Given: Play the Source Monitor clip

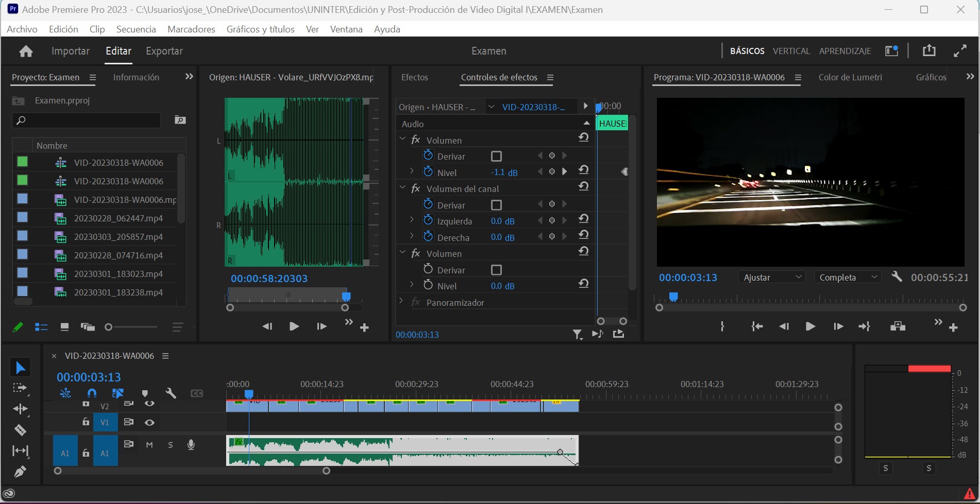Looking at the screenshot, I should tap(294, 326).
